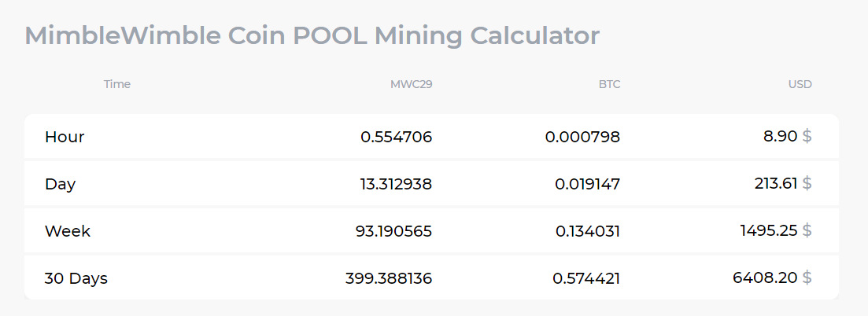Select the 30 Days row label
The image size is (868, 316).
pos(76,278)
